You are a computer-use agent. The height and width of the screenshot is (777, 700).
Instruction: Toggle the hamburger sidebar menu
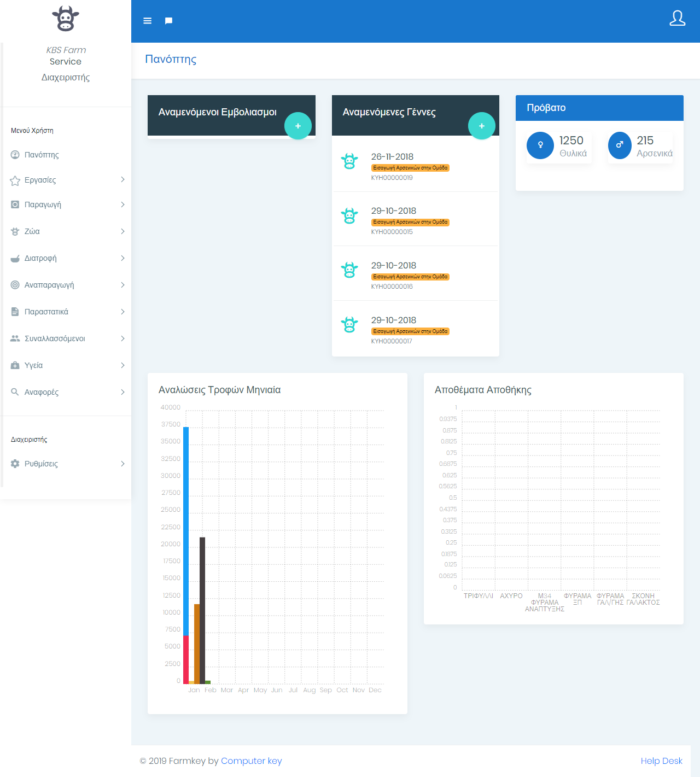pos(147,21)
